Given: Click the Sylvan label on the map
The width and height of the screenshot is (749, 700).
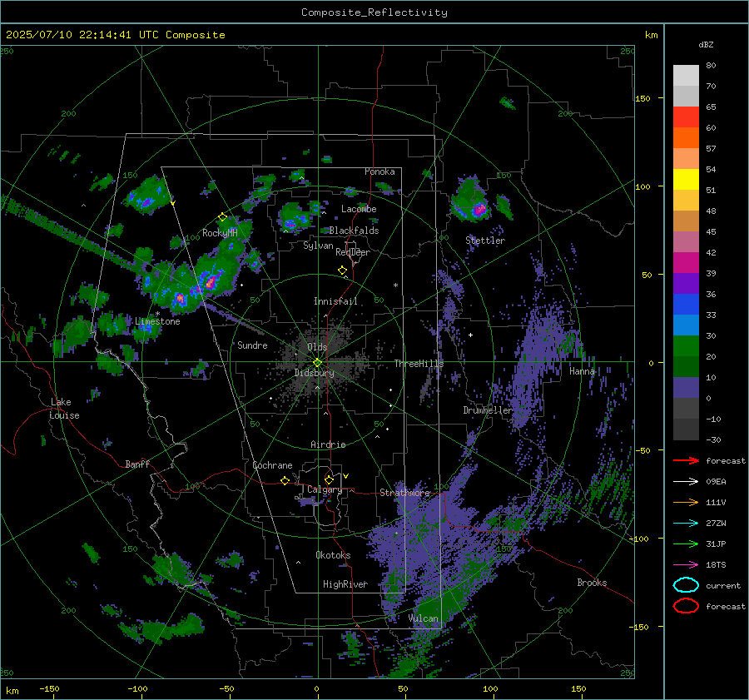Looking at the screenshot, I should 318,246.
